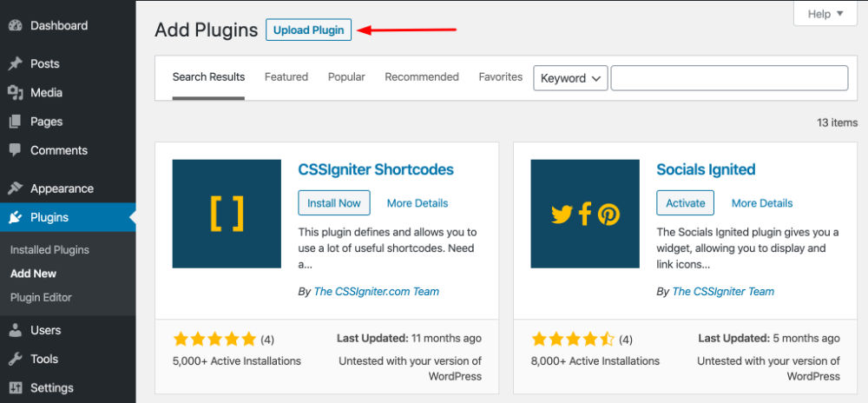
Task: Switch to the Popular tab
Action: tap(346, 77)
